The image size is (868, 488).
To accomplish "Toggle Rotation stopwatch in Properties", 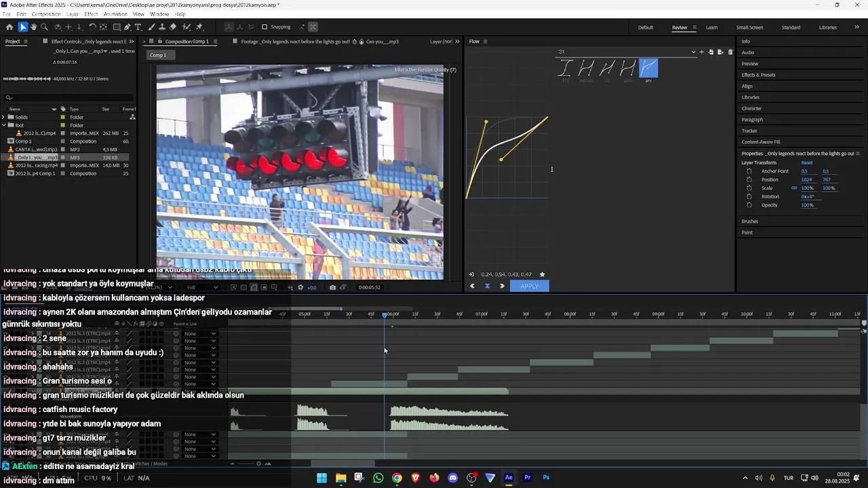I will 749,197.
